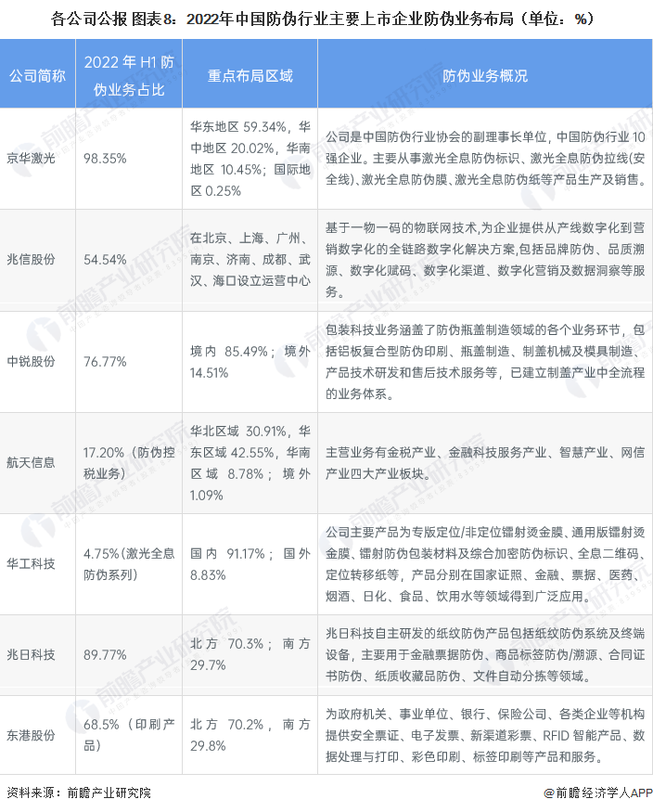Click the 54.54% value
The height and width of the screenshot is (812, 653).
(105, 260)
